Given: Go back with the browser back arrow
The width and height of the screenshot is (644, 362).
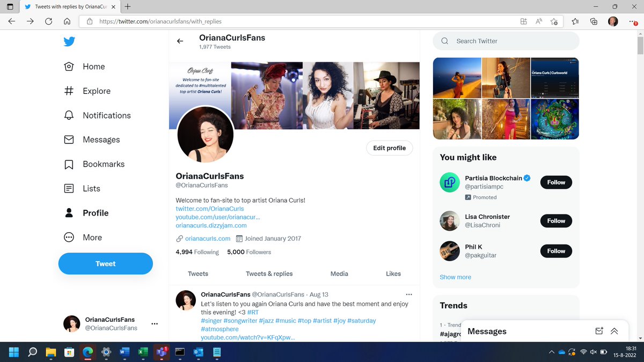Looking at the screenshot, I should point(12,21).
